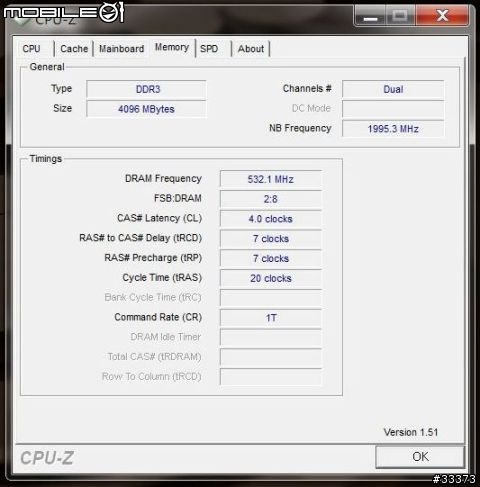Click the Memory tab
The width and height of the screenshot is (480, 487).
click(x=172, y=47)
